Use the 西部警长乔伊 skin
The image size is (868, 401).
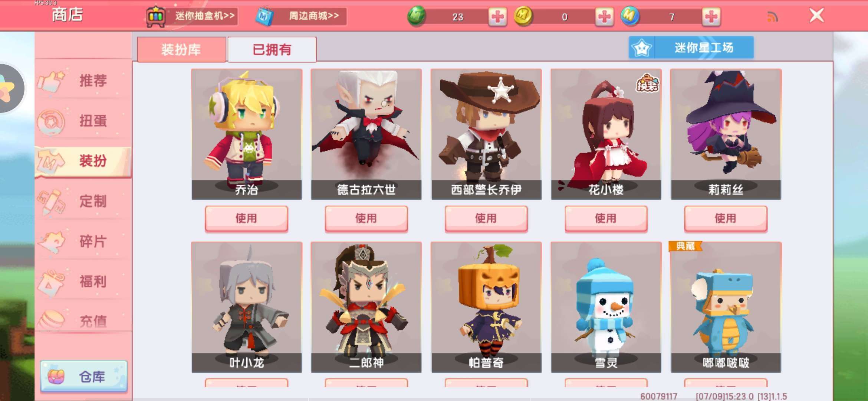tap(486, 218)
